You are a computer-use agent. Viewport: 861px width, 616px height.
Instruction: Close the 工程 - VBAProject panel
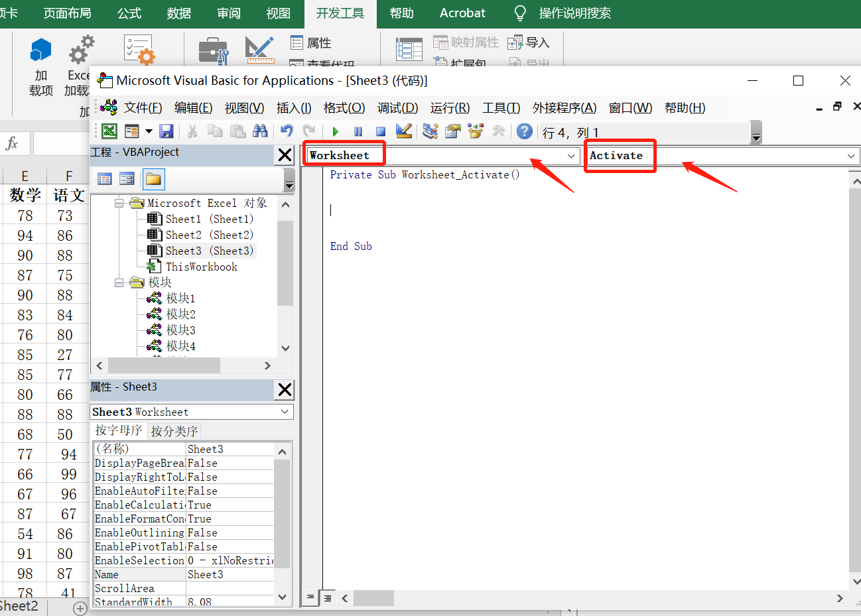285,155
